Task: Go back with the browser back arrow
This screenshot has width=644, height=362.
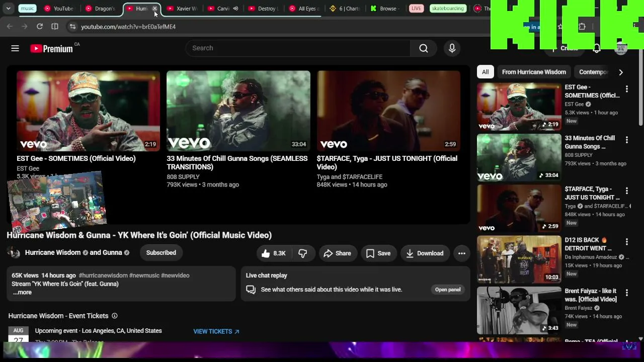Action: click(x=10, y=27)
